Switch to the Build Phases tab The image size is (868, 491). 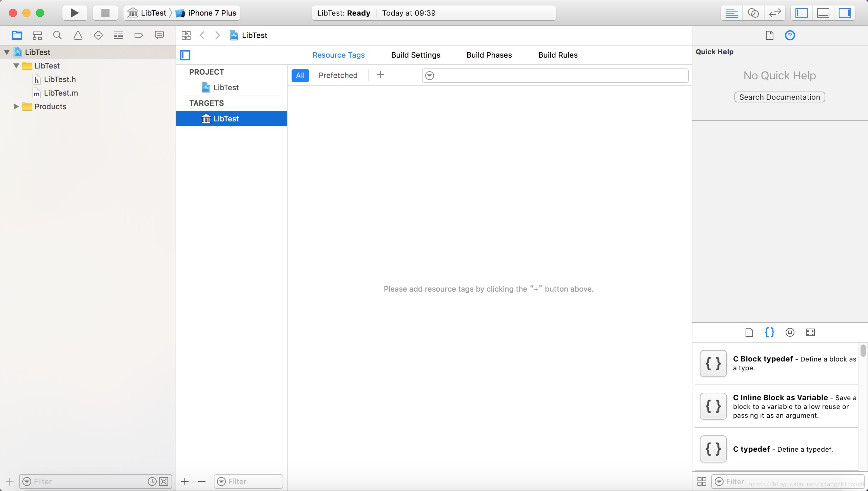(x=489, y=55)
